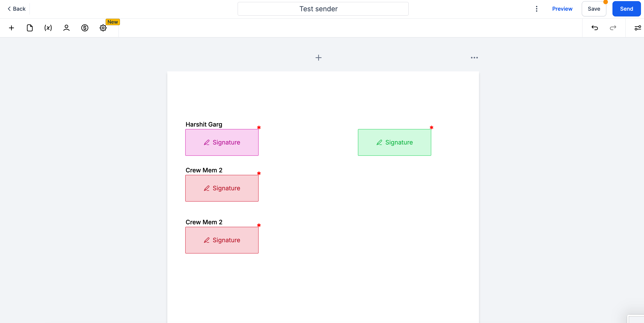Viewport: 644px width, 323px height.
Task: Click the blue Send button
Action: pyautogui.click(x=626, y=9)
